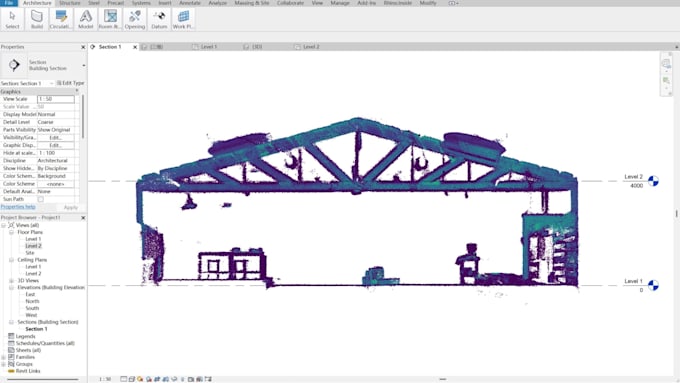This screenshot has width=680, height=383.
Task: Collapse the Floor Plans tree node
Action: pos(12,232)
